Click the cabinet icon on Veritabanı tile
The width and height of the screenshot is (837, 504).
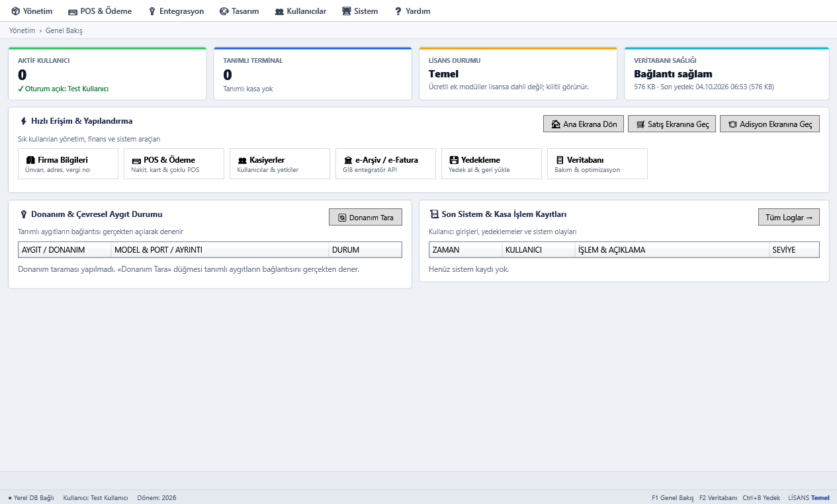(x=560, y=160)
